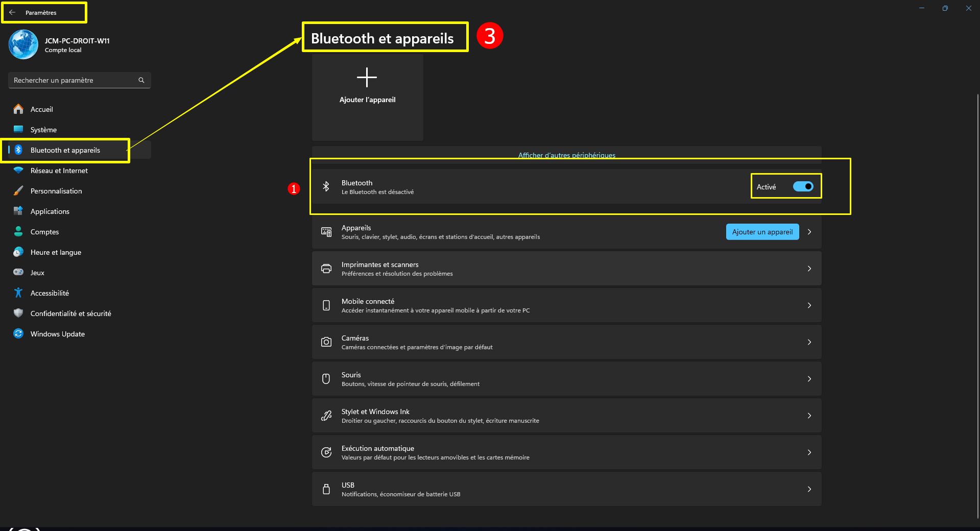Click the Comptes person icon
The width and height of the screenshot is (980, 531).
(18, 232)
